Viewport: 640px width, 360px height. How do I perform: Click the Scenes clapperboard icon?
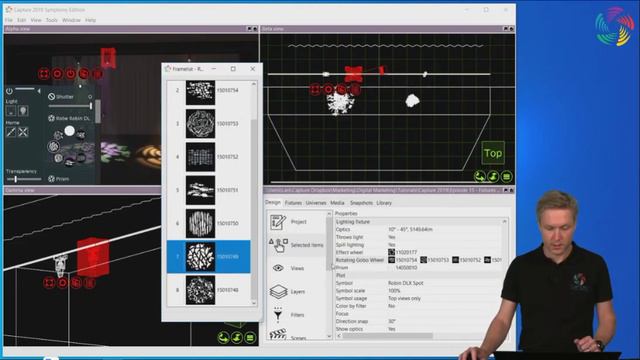coord(278,335)
